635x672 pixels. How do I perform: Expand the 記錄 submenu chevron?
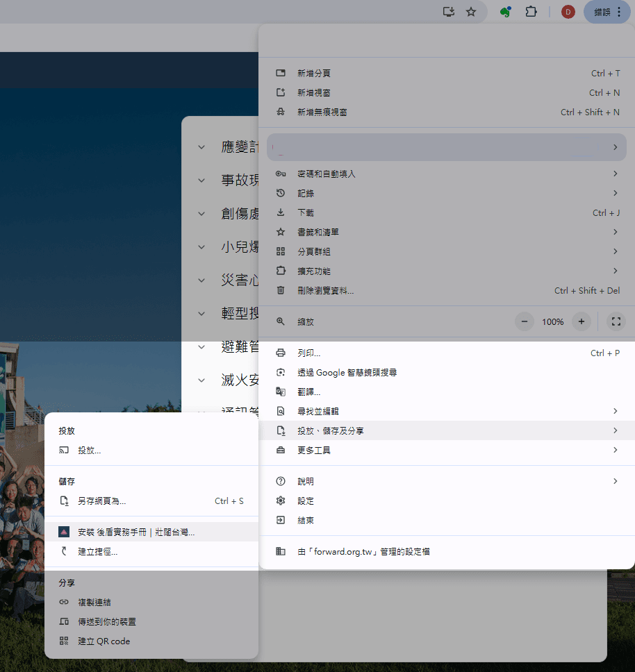(614, 193)
